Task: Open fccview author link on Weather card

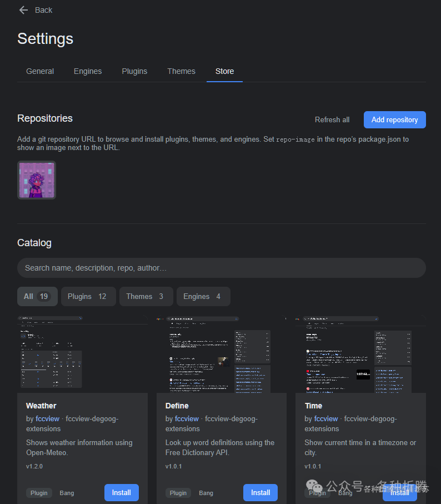Action: (47, 418)
